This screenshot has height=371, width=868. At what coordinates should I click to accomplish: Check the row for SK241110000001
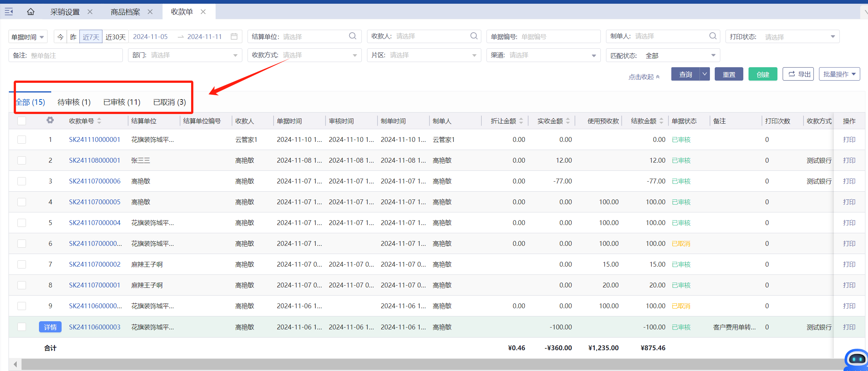(22, 140)
